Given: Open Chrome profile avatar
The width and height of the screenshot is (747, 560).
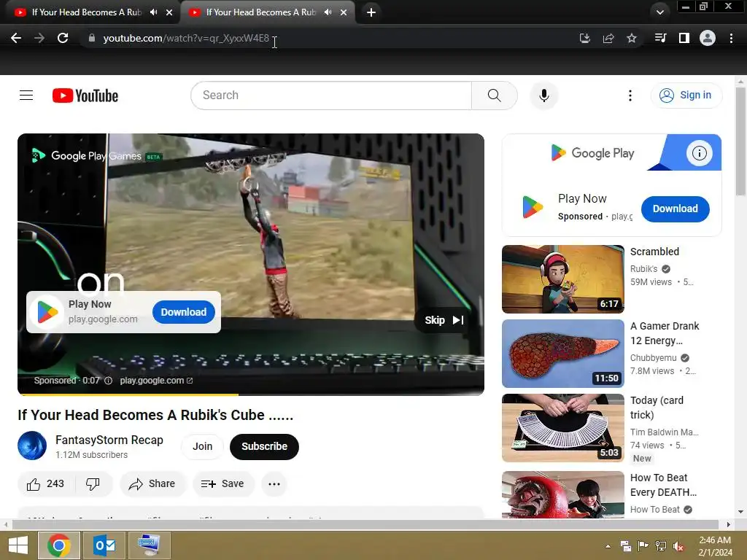Looking at the screenshot, I should pyautogui.click(x=708, y=38).
